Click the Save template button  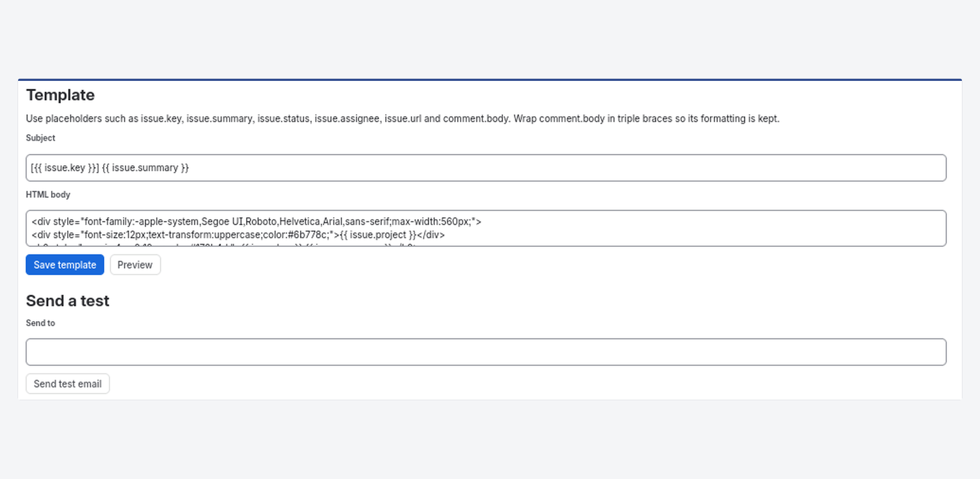(x=65, y=265)
